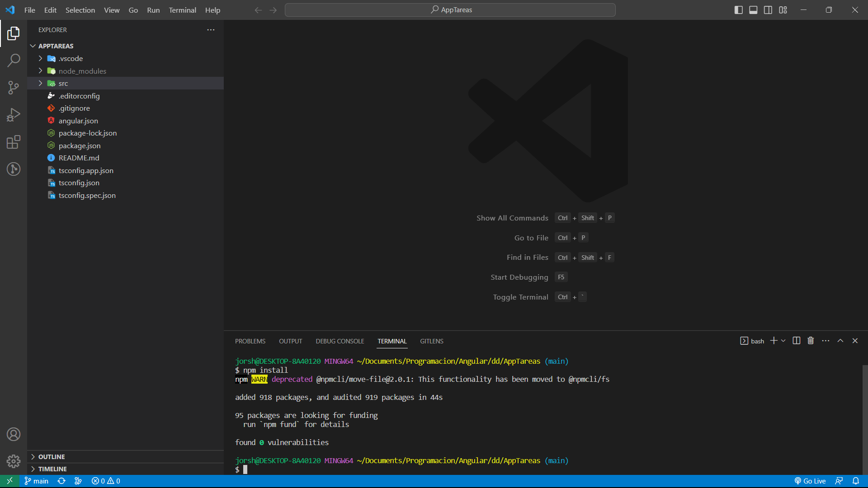Open the Run and Debug icon

coord(13,114)
